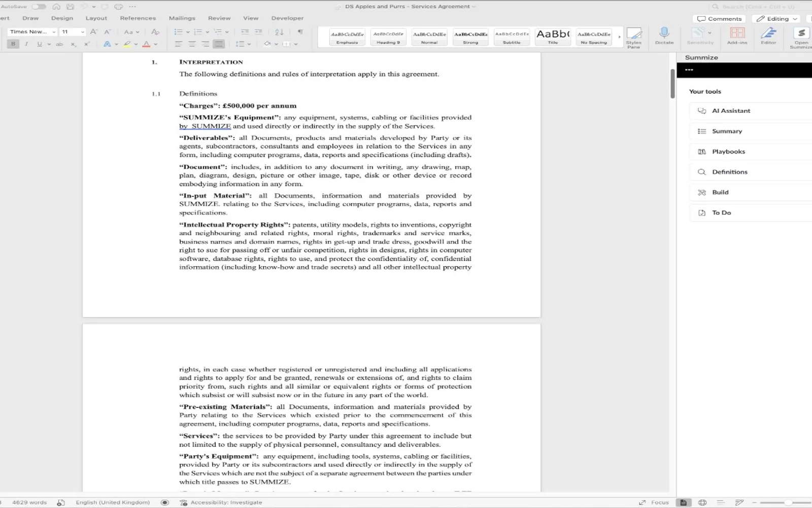The width and height of the screenshot is (812, 508).
Task: Toggle Subscript formatting
Action: click(x=74, y=44)
